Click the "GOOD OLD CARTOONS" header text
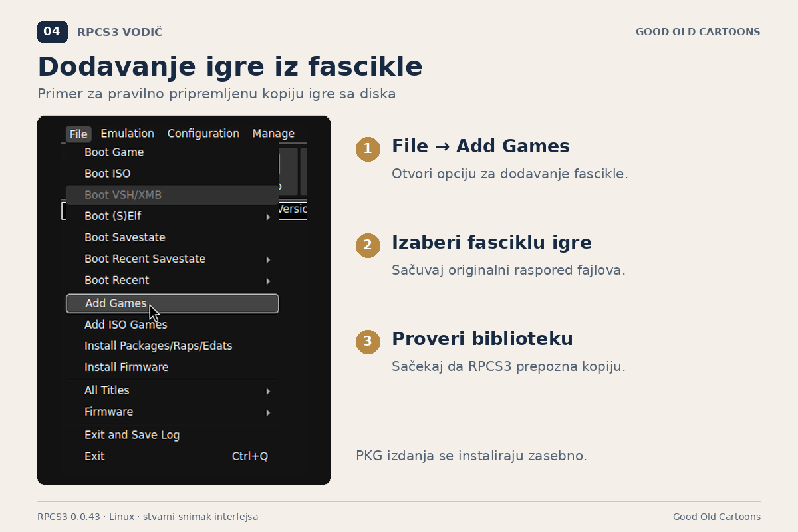Image resolution: width=798 pixels, height=532 pixels. pyautogui.click(x=698, y=32)
